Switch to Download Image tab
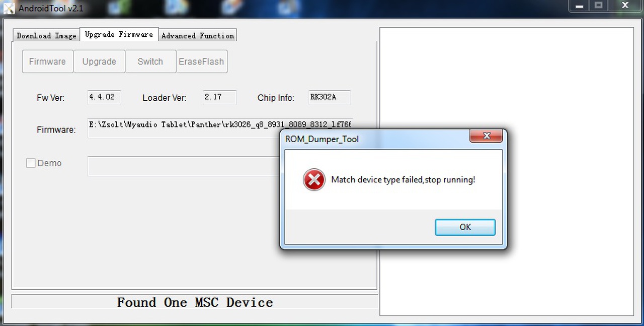 click(46, 35)
